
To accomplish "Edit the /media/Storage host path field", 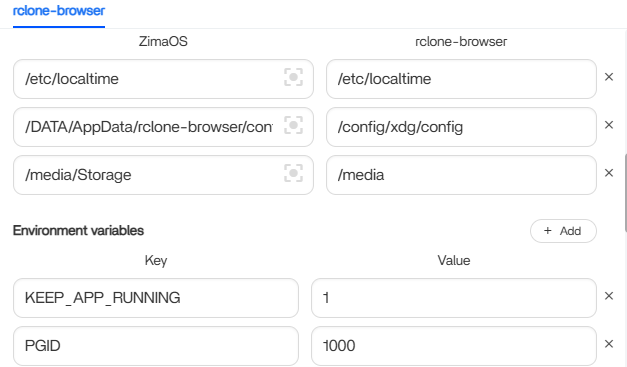I will 163,175.
